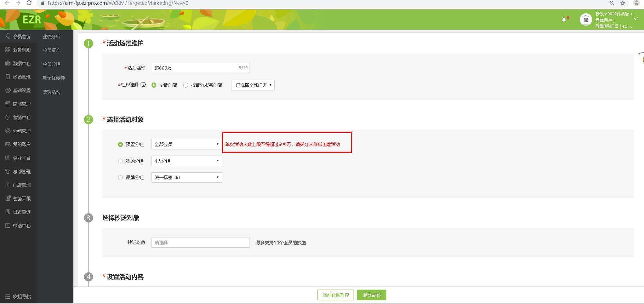644x304 pixels.
Task: Click the 选择活动对象 section heading
Action: click(125, 119)
